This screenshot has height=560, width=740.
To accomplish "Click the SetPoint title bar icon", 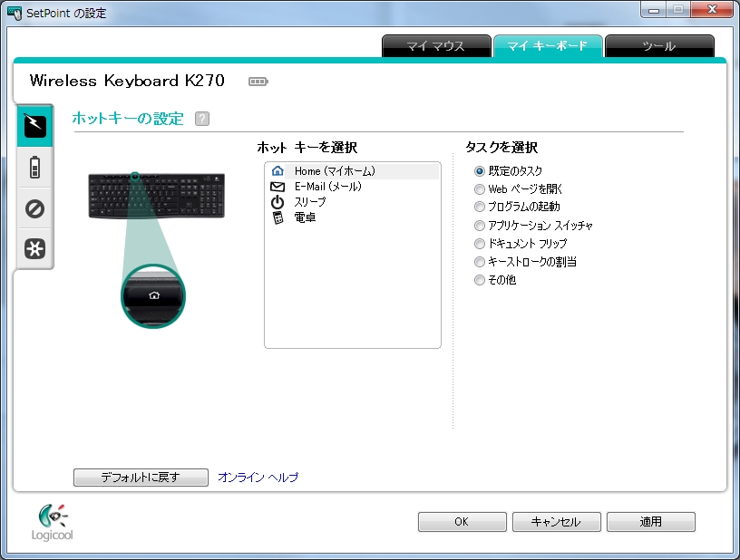I will [15, 13].
